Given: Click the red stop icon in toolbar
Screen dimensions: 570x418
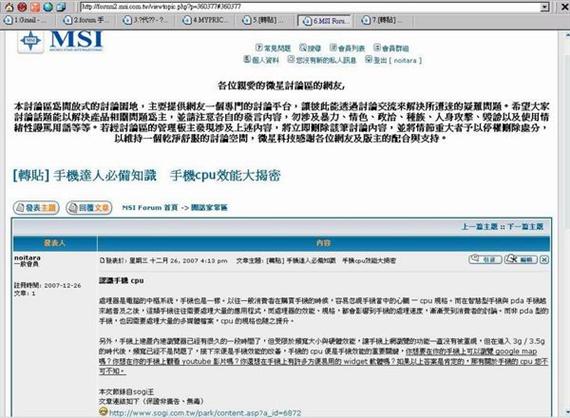Looking at the screenshot, I should pyautogui.click(x=22, y=7).
